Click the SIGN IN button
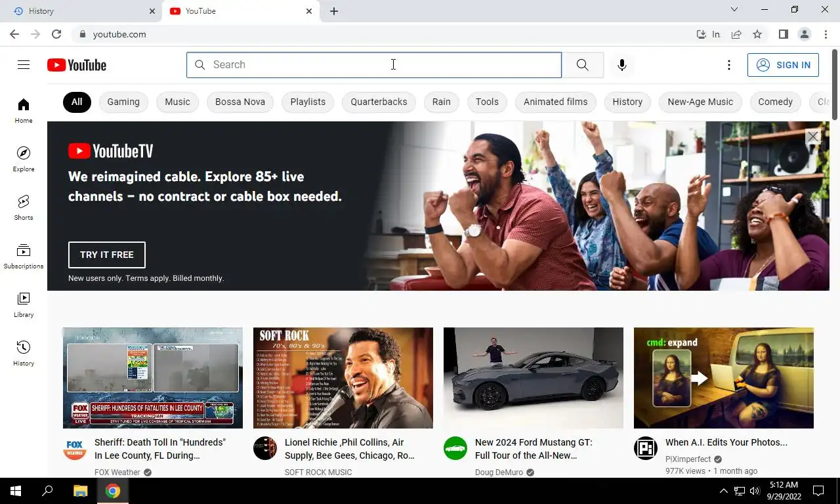This screenshot has width=840, height=504. click(x=783, y=65)
